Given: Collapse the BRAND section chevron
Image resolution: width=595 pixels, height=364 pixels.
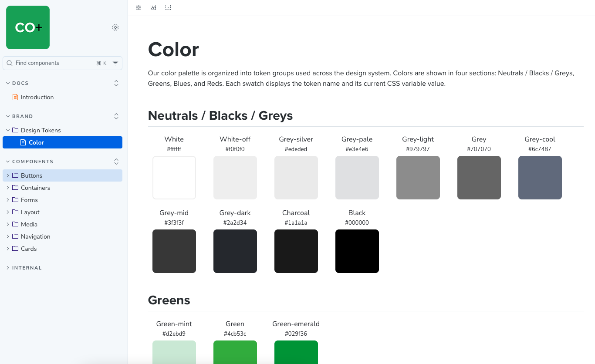Looking at the screenshot, I should tap(8, 116).
